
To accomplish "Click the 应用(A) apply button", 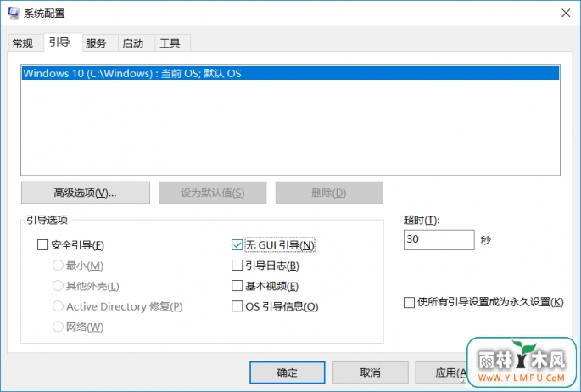I will (x=441, y=372).
